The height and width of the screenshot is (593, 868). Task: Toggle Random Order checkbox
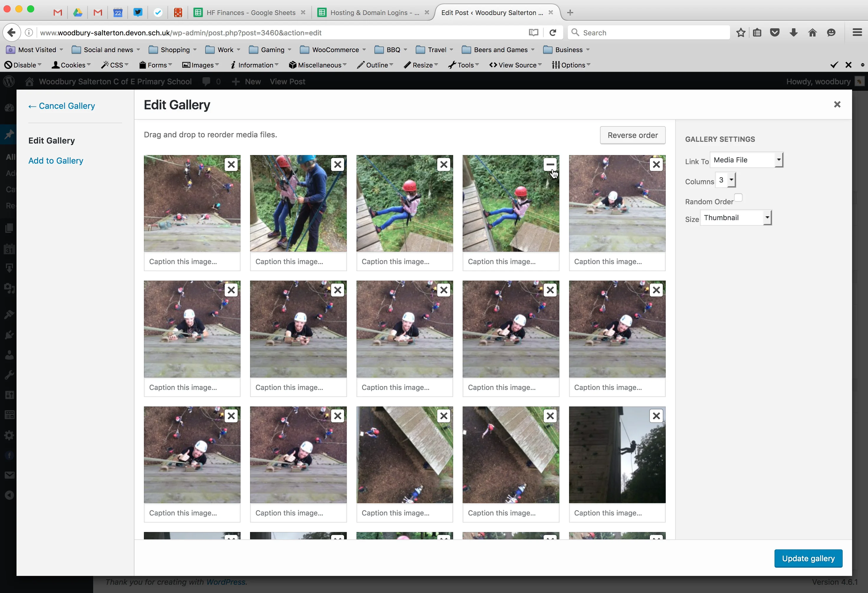[738, 197]
